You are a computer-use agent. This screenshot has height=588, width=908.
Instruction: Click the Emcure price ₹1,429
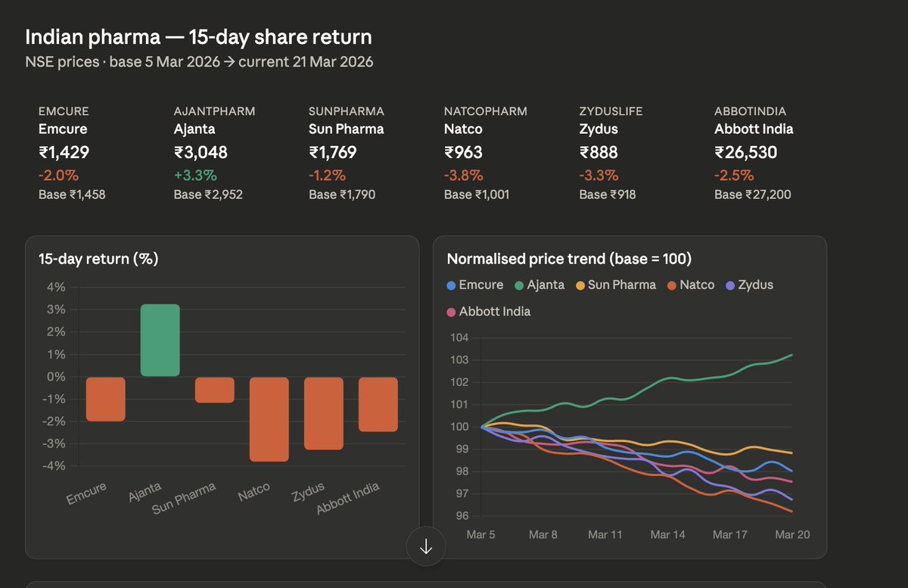pyautogui.click(x=64, y=152)
